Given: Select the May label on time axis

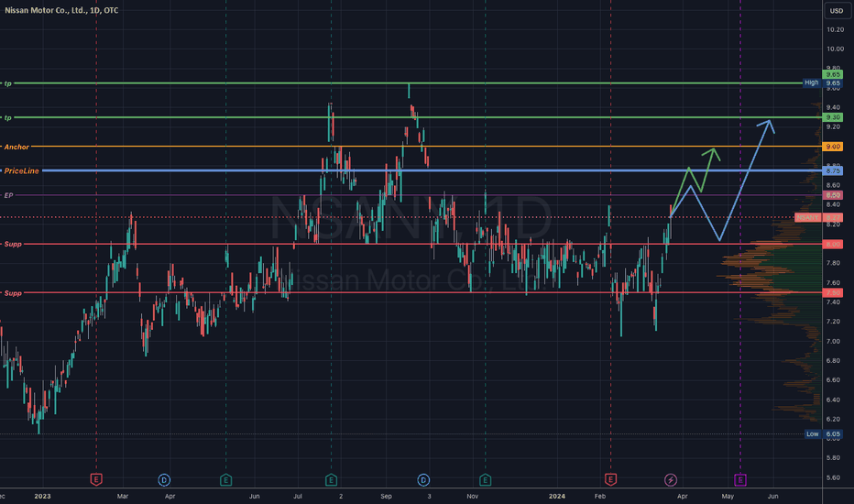Looking at the screenshot, I should pos(728,496).
